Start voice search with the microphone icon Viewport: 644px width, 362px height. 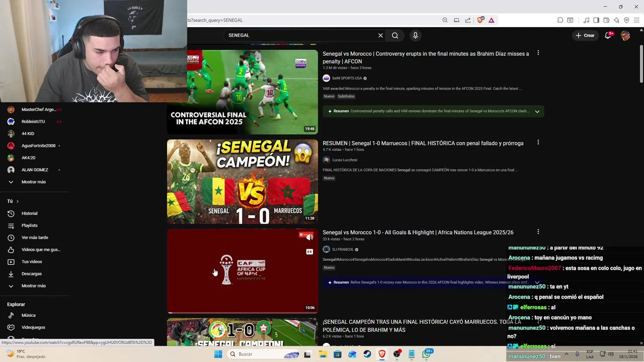(x=415, y=35)
